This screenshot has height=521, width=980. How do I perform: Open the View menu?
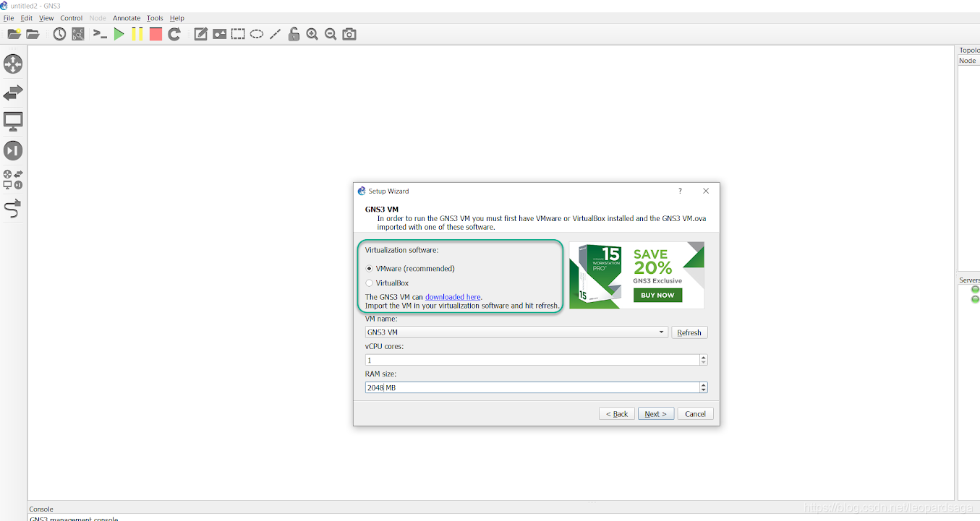pyautogui.click(x=46, y=18)
